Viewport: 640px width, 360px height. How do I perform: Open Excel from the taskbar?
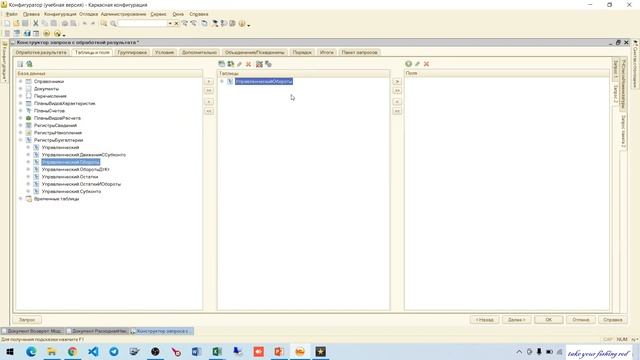coord(217,351)
